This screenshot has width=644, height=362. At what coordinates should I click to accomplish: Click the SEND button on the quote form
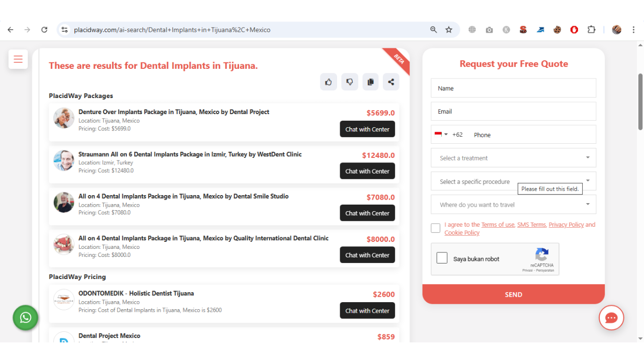point(513,294)
